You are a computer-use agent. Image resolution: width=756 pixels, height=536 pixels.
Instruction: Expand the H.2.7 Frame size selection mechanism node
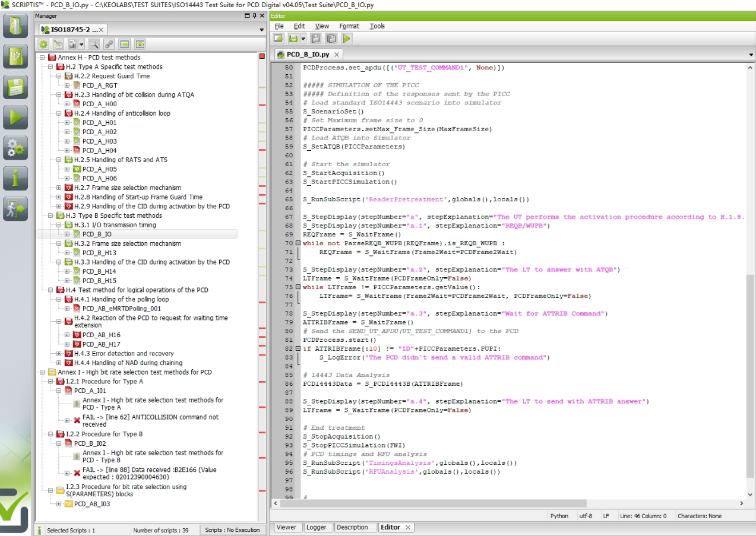59,188
